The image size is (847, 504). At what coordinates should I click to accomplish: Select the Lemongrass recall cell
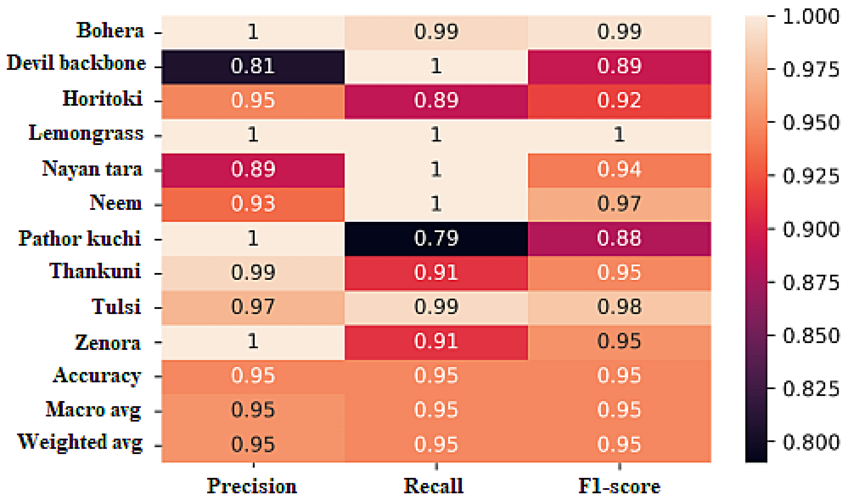436,135
